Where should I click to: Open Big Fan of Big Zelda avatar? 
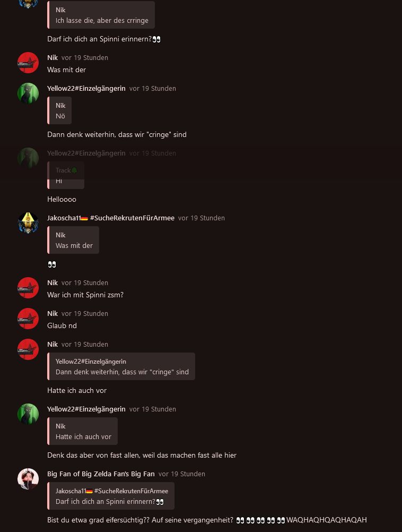pyautogui.click(x=28, y=479)
